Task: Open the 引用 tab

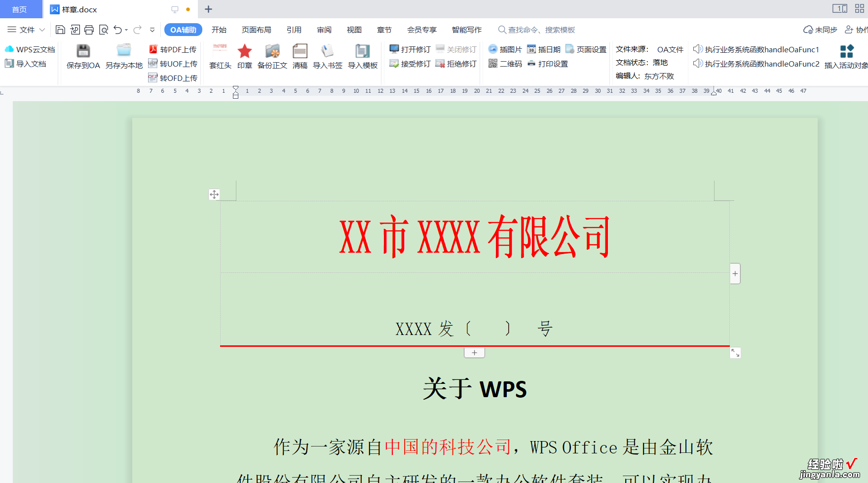Action: (x=294, y=30)
